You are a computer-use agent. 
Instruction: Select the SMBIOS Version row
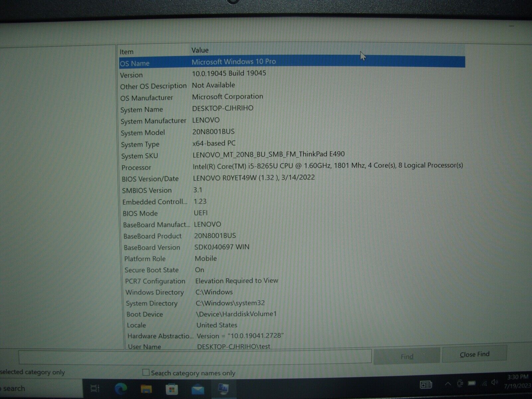[293, 190]
